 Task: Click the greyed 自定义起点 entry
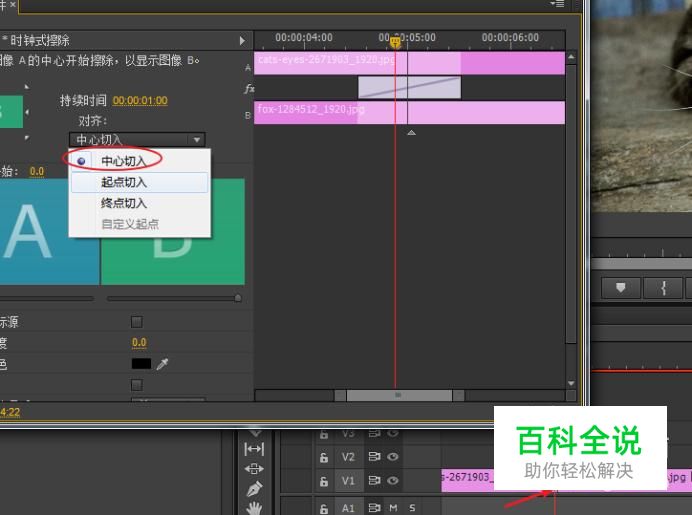(x=139, y=224)
